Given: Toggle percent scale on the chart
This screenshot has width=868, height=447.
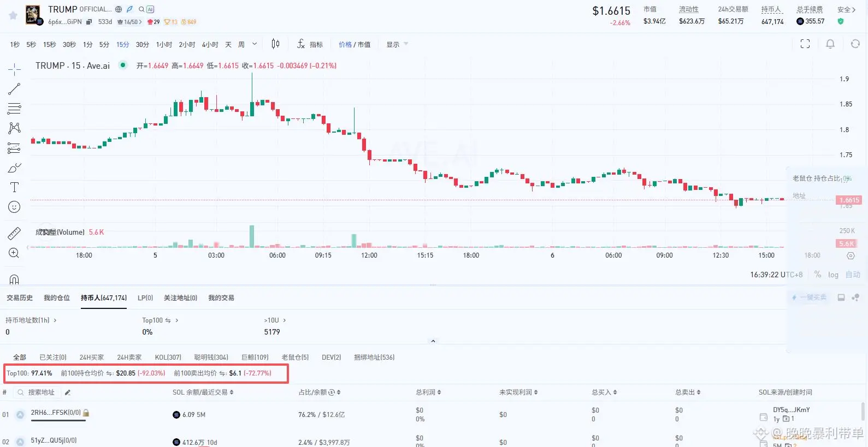Looking at the screenshot, I should 818,275.
